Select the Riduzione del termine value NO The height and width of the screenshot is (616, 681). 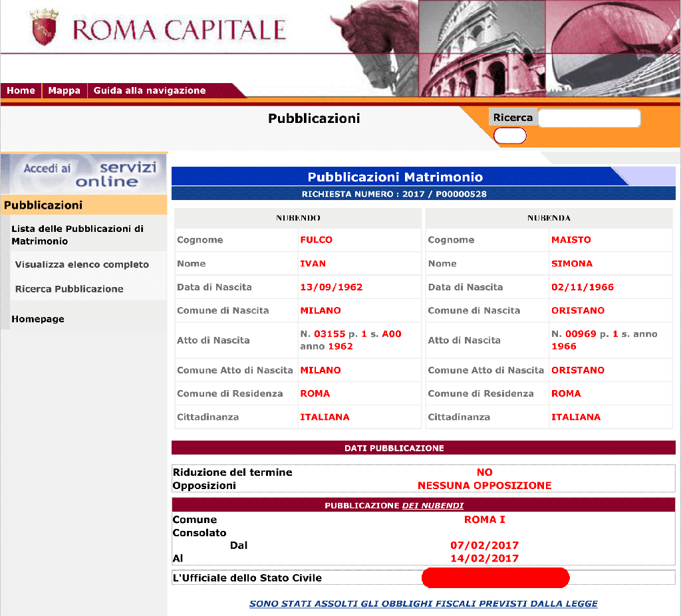[485, 472]
